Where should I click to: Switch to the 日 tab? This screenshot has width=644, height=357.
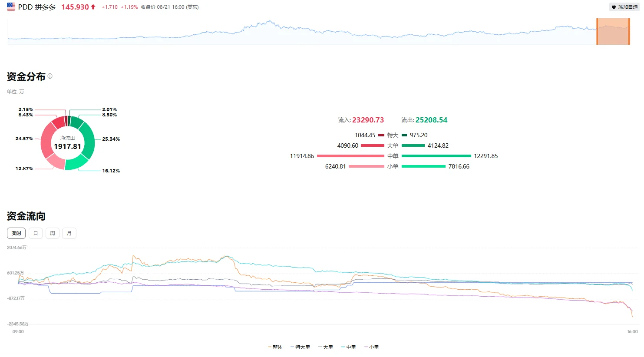(x=36, y=233)
